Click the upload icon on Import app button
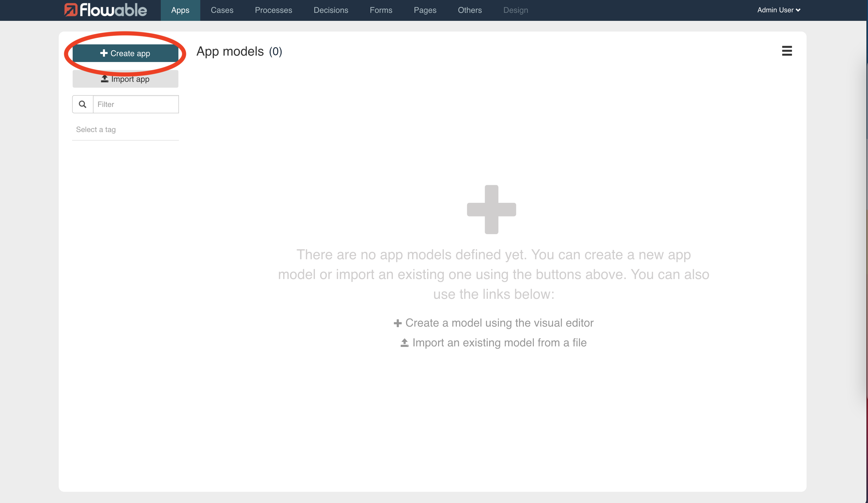The height and width of the screenshot is (503, 868). 104,79
